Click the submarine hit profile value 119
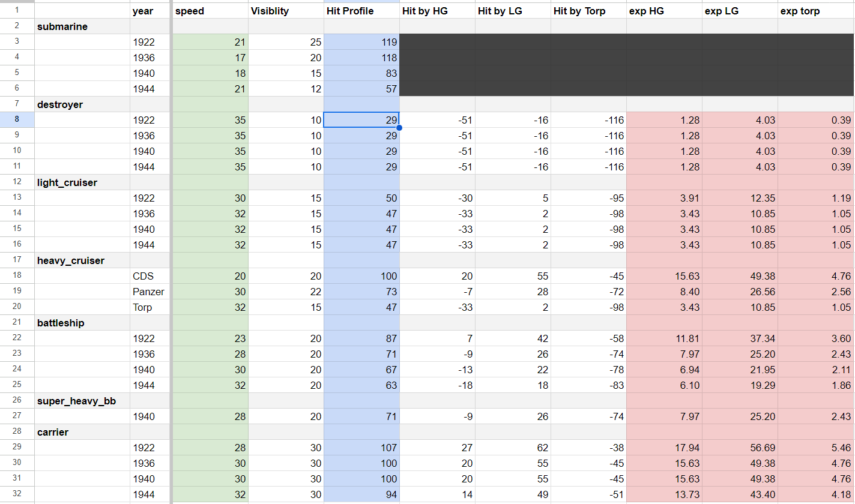855x504 pixels. (361, 42)
